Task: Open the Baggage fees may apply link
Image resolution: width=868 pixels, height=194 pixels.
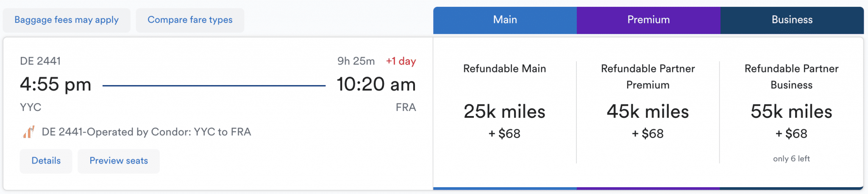Action: (67, 20)
